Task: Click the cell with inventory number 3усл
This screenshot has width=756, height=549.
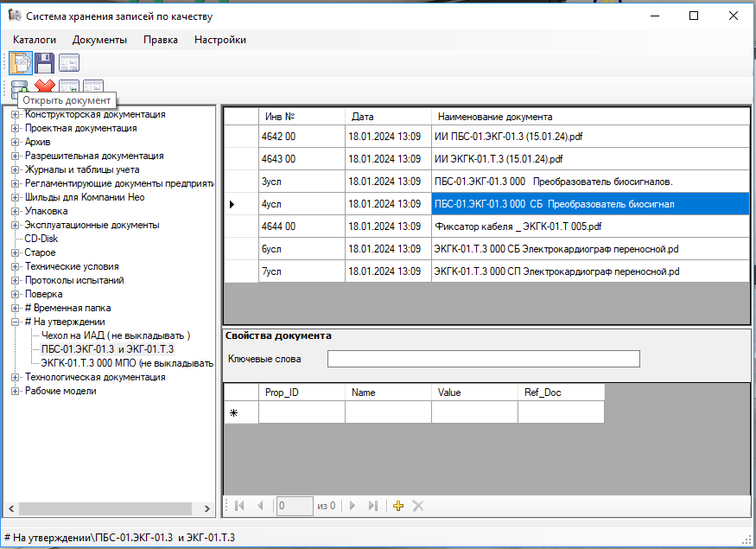Action: point(302,182)
